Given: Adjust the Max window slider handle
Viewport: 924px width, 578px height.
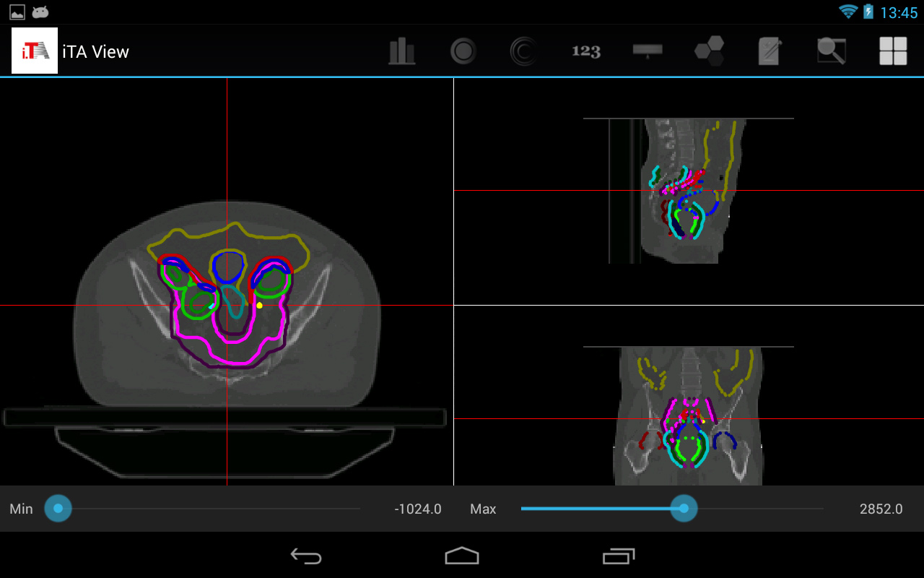Looking at the screenshot, I should (684, 509).
